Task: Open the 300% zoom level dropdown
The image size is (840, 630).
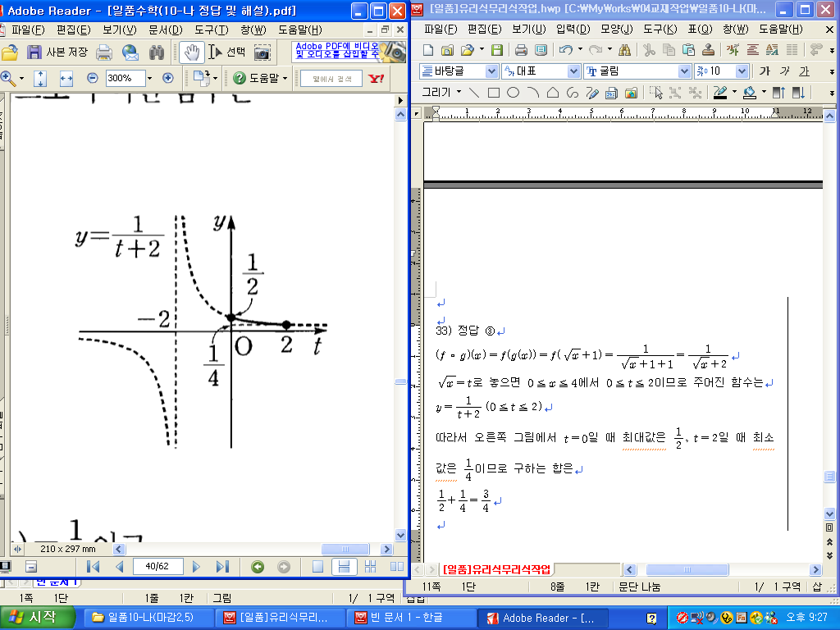Action: pyautogui.click(x=150, y=79)
